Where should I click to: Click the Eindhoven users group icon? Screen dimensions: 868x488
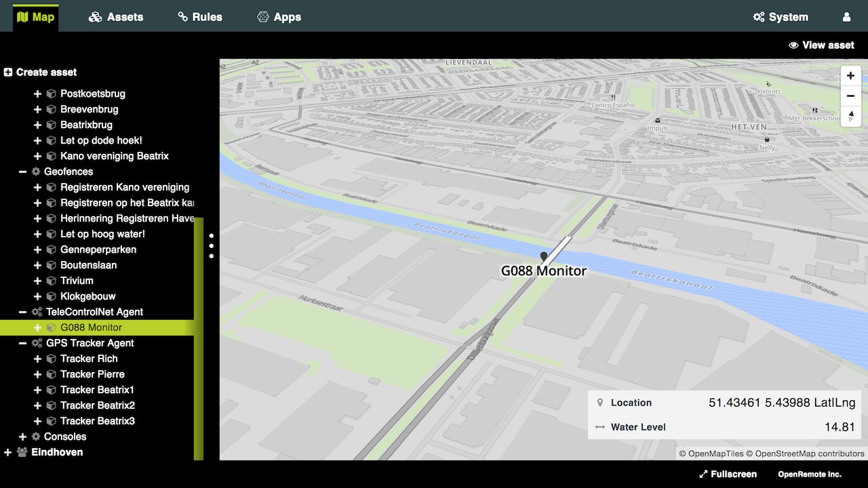point(22,452)
